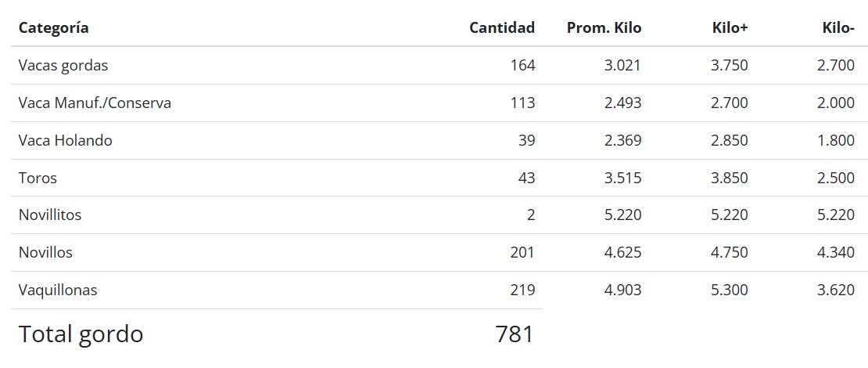Select Vaquillonas Kilo+ value 5.300
The width and height of the screenshot is (868, 368).
click(729, 290)
